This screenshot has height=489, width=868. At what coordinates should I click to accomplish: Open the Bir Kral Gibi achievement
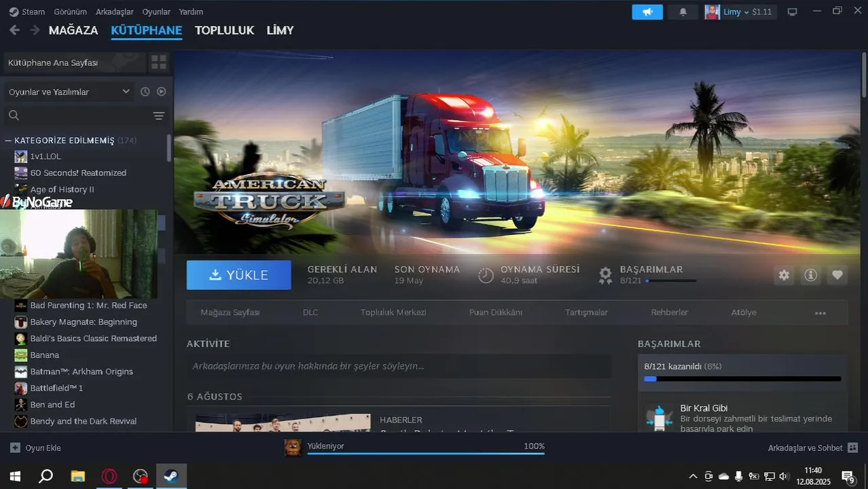[742, 416]
